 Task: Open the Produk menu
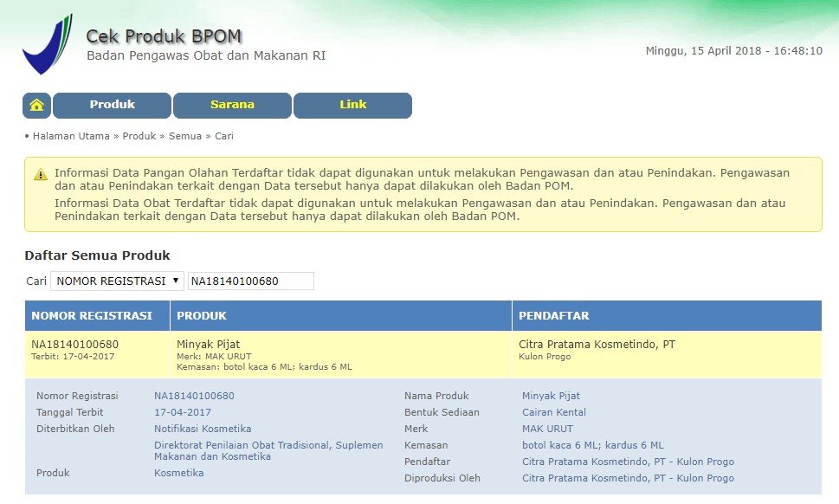113,105
